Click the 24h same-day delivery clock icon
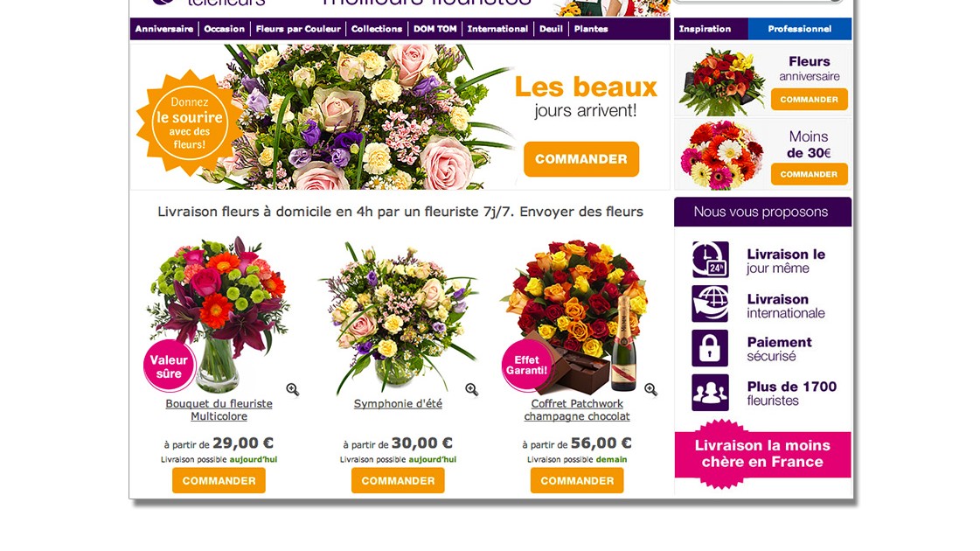 710,260
